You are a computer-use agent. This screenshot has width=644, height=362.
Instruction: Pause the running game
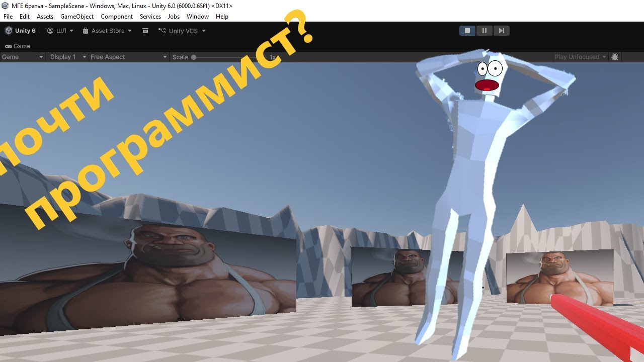(x=485, y=31)
